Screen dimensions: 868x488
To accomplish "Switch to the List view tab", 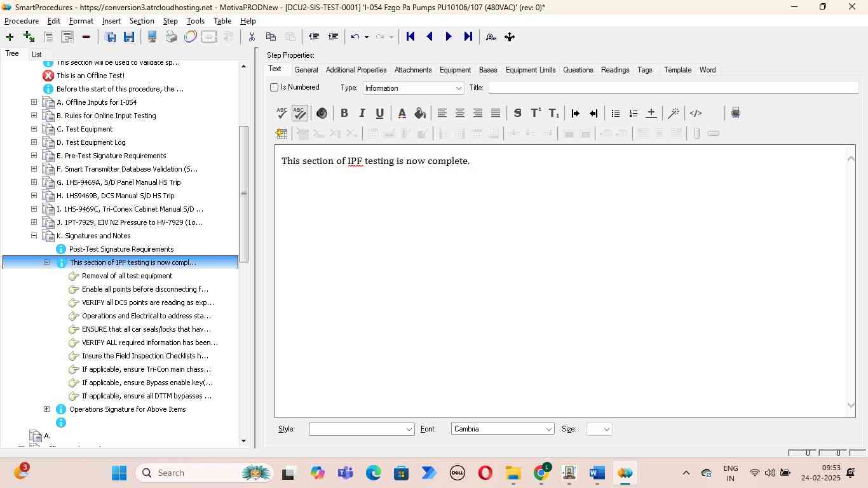I will 37,55.
